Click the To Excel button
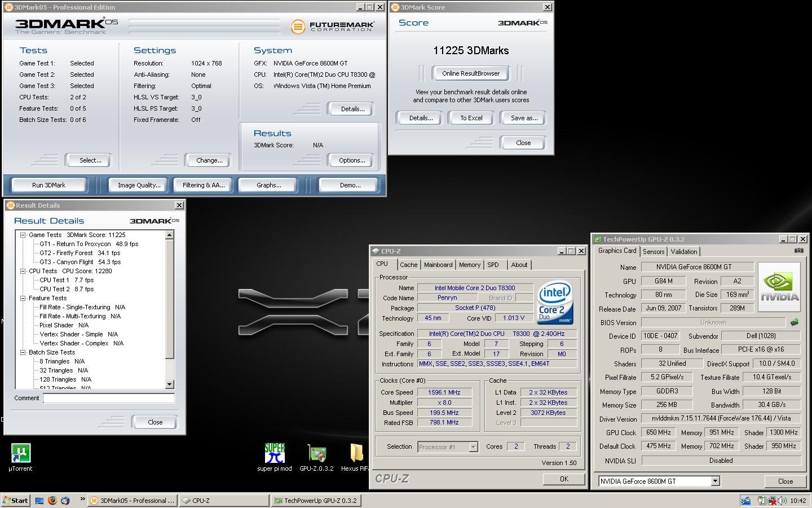 tap(471, 118)
